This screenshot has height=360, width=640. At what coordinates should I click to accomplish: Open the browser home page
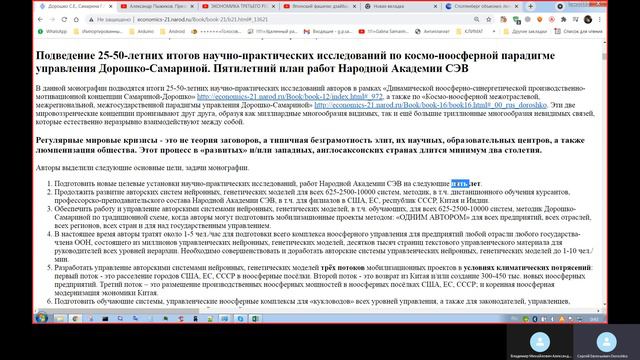pos(76,19)
